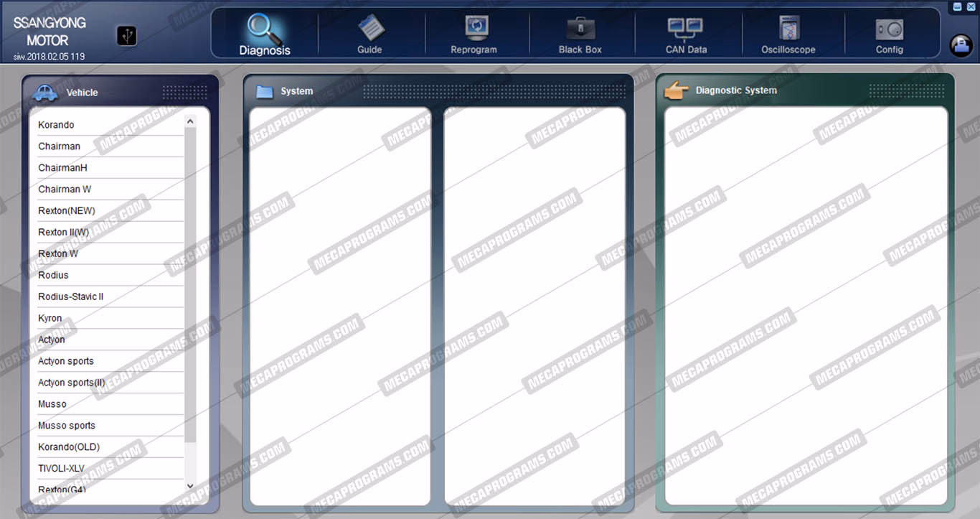Select TIVOLI-XLV vehicle
This screenshot has height=519, width=980.
click(x=110, y=469)
